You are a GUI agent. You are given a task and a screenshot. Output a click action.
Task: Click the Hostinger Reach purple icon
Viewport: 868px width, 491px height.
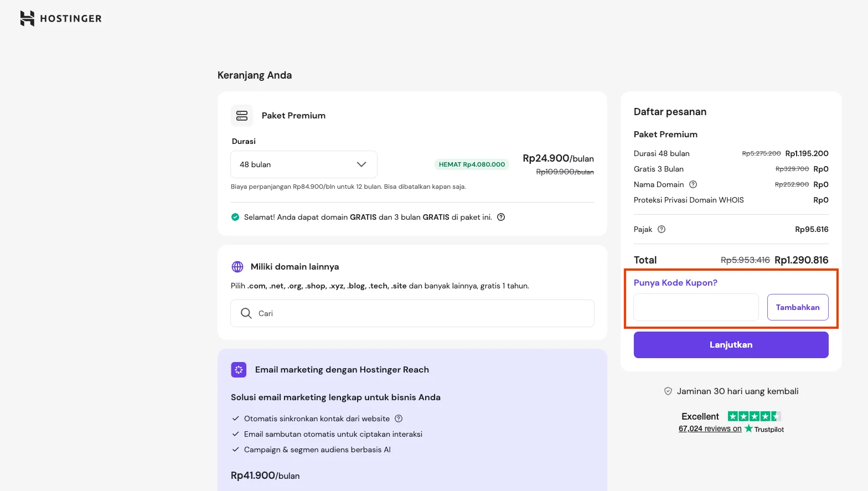pyautogui.click(x=239, y=370)
